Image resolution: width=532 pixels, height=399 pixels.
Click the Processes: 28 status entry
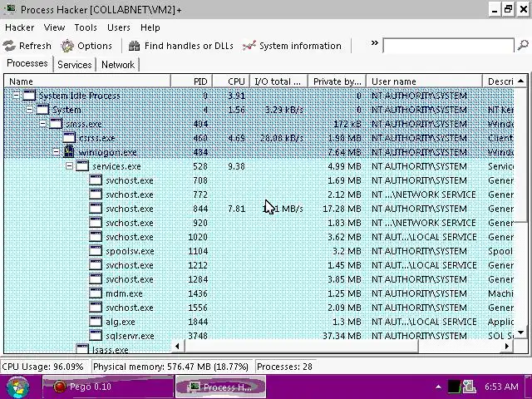click(284, 367)
